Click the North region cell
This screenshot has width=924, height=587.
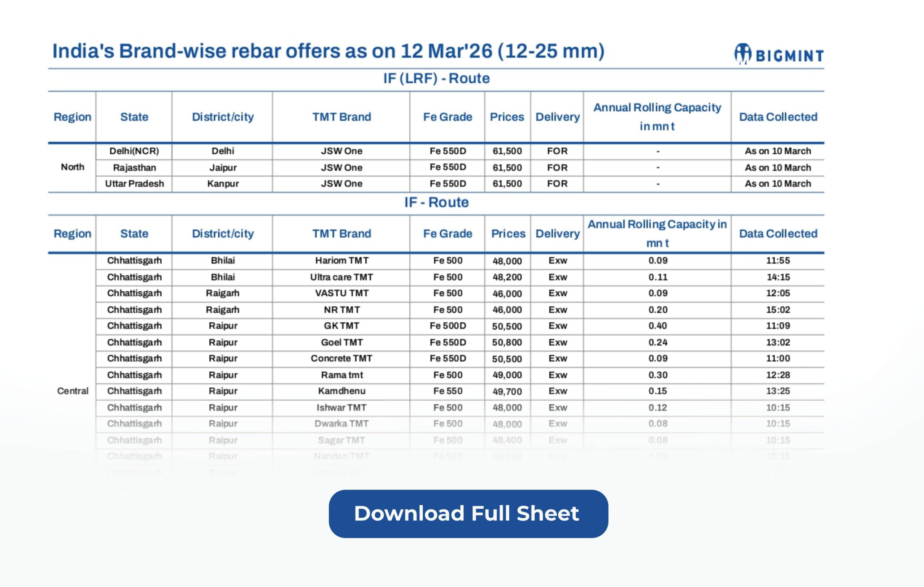[72, 167]
